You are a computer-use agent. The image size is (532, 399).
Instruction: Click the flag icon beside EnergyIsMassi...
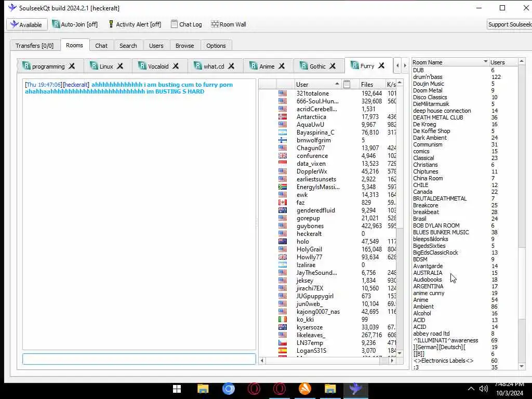coord(282,187)
